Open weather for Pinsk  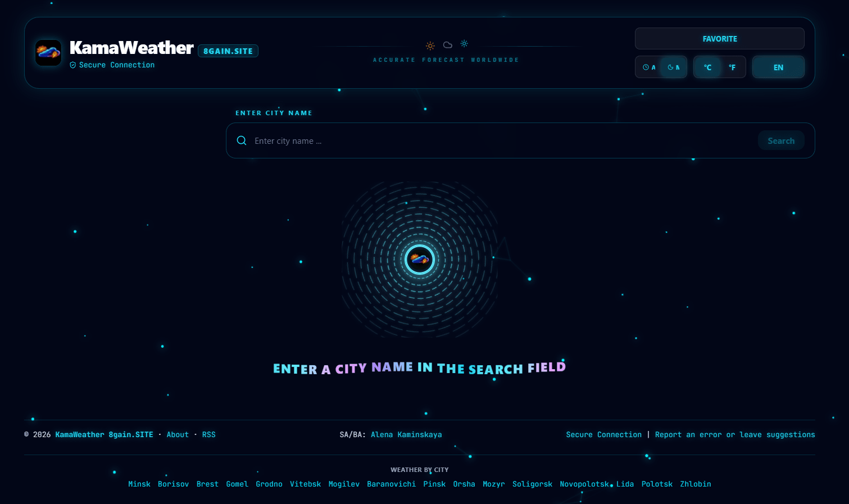tap(434, 484)
